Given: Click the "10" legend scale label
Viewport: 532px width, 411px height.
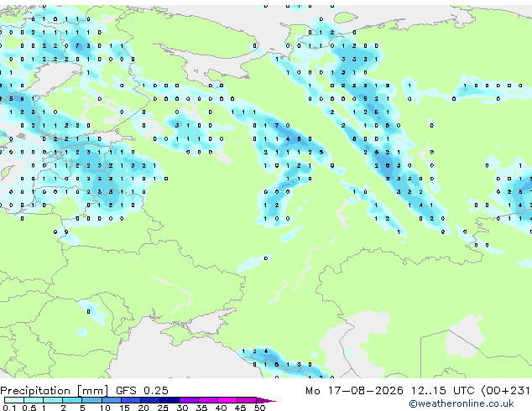Looking at the screenshot, I should (105, 408).
